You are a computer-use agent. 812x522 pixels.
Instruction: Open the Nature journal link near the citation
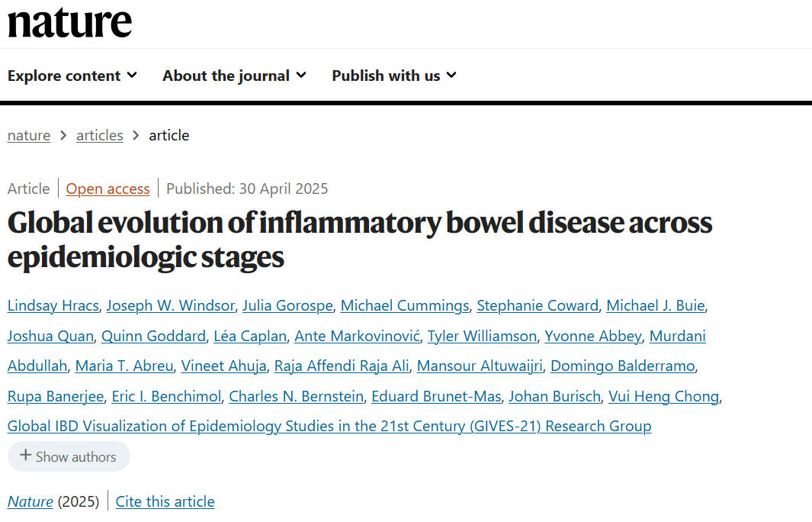point(30,502)
